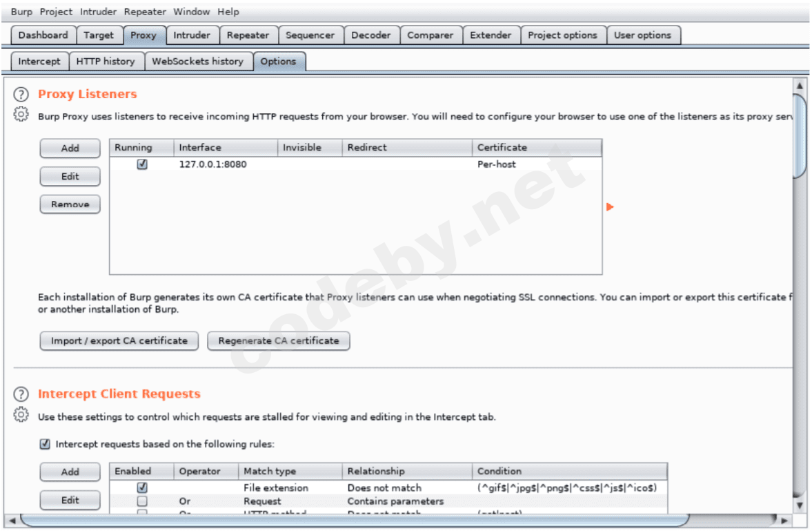Open the Burp menu
This screenshot has height=531, width=812.
tap(21, 12)
